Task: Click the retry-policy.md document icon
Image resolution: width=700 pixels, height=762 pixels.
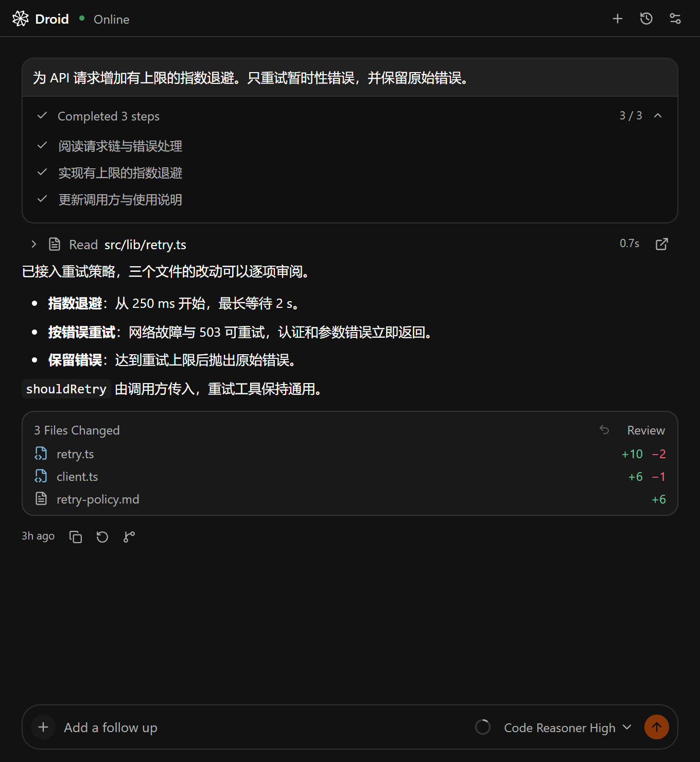Action: coord(41,499)
